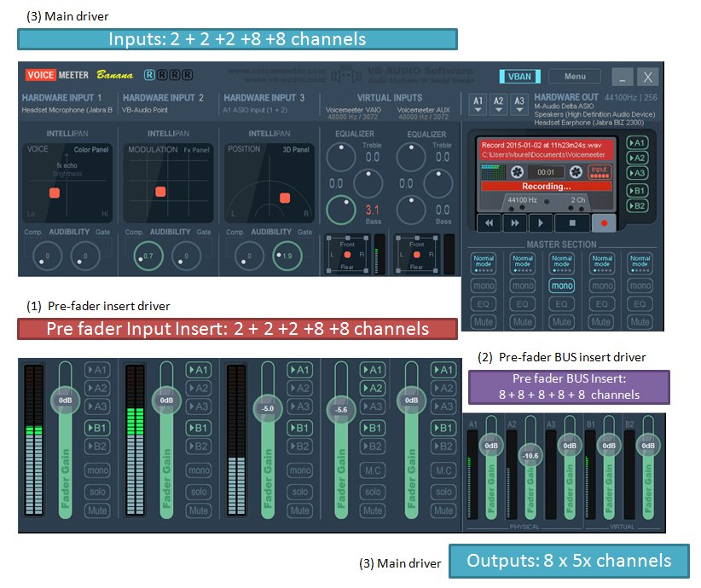701x588 pixels.
Task: Toggle the cassette's A3 output button
Action: click(x=637, y=173)
